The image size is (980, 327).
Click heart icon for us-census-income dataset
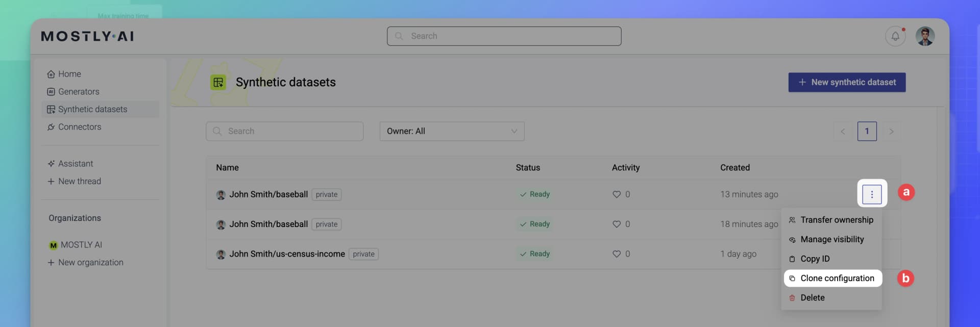[617, 254]
